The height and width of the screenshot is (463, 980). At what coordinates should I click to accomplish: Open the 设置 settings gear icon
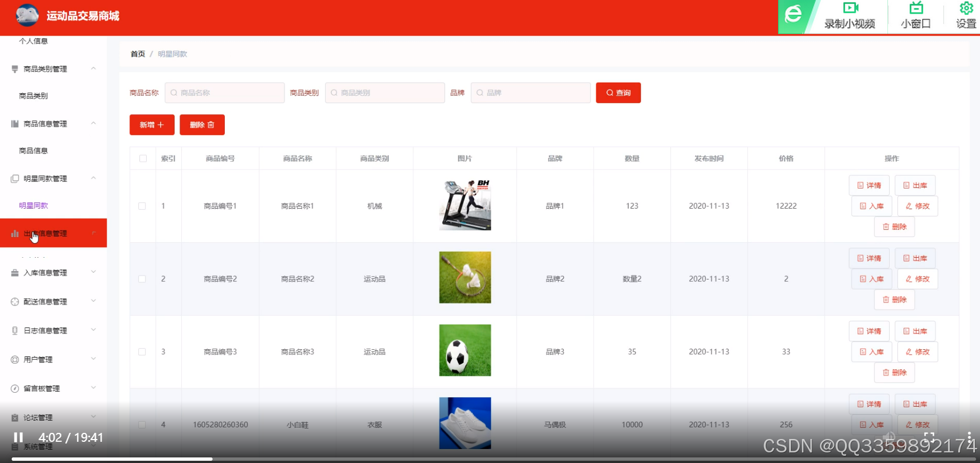pyautogui.click(x=966, y=8)
